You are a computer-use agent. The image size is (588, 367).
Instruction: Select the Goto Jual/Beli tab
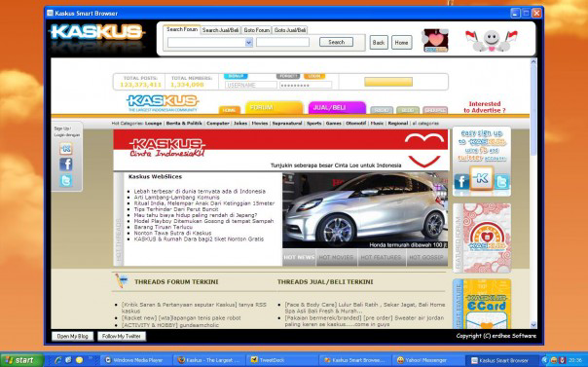[x=290, y=30]
